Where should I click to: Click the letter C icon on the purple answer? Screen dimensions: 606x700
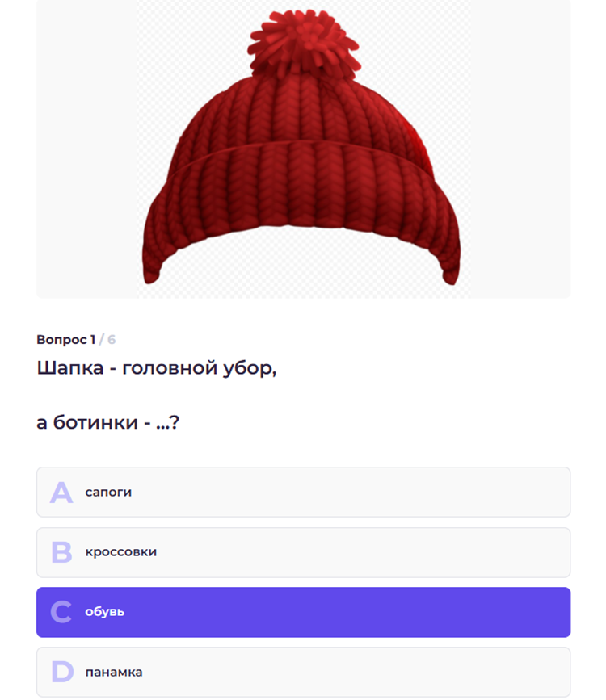(61, 612)
